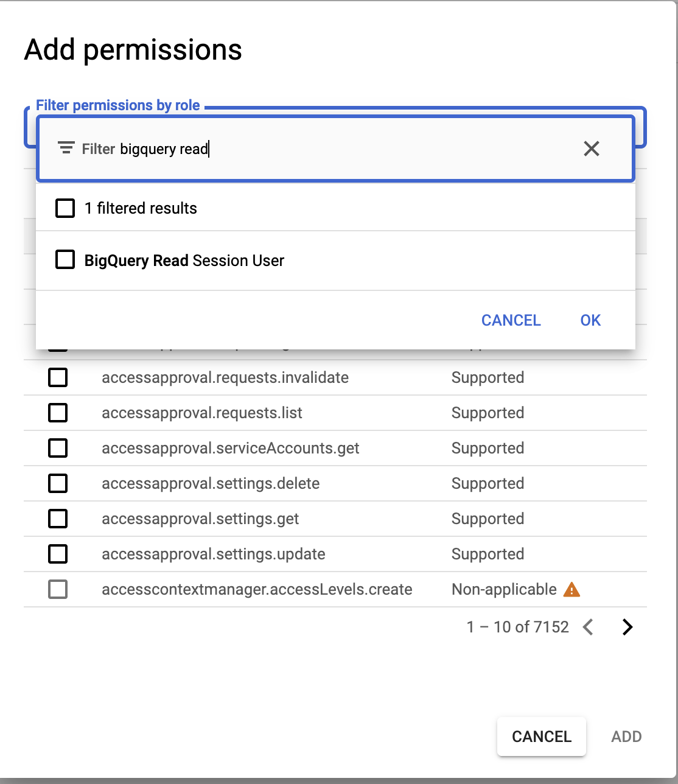
Task: Click the 'Filter permissions by role' label
Action: pyautogui.click(x=118, y=105)
